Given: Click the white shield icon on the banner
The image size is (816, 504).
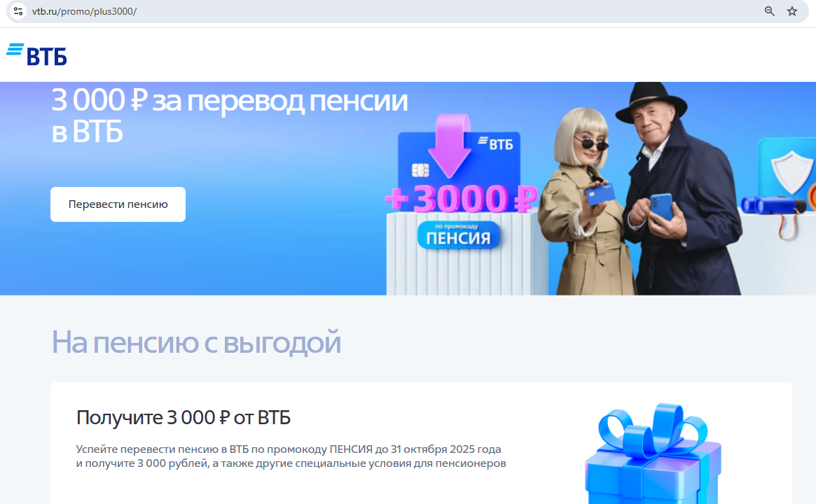Looking at the screenshot, I should (x=791, y=171).
